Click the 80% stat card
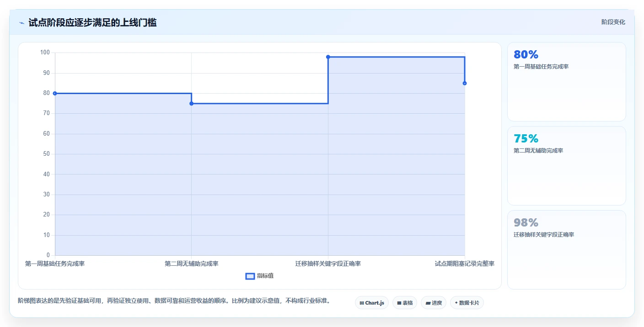The height and width of the screenshot is (327, 644). 567,82
